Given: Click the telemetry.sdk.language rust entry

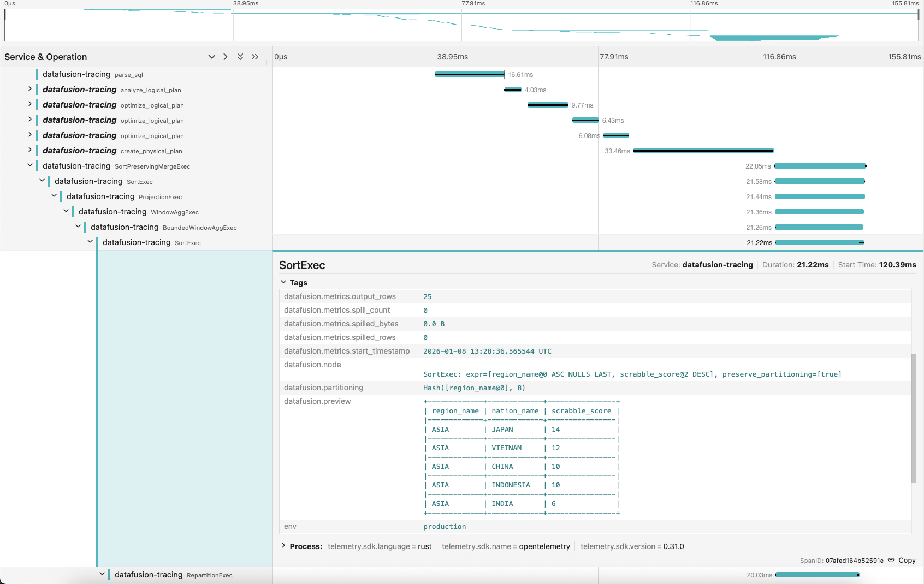Looking at the screenshot, I should (x=380, y=546).
